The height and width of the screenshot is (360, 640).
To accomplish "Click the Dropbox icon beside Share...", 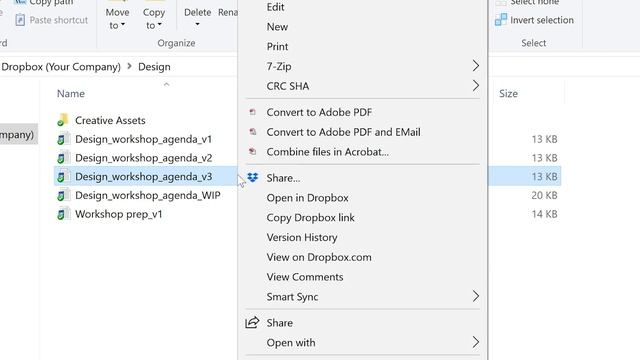I will [x=253, y=178].
